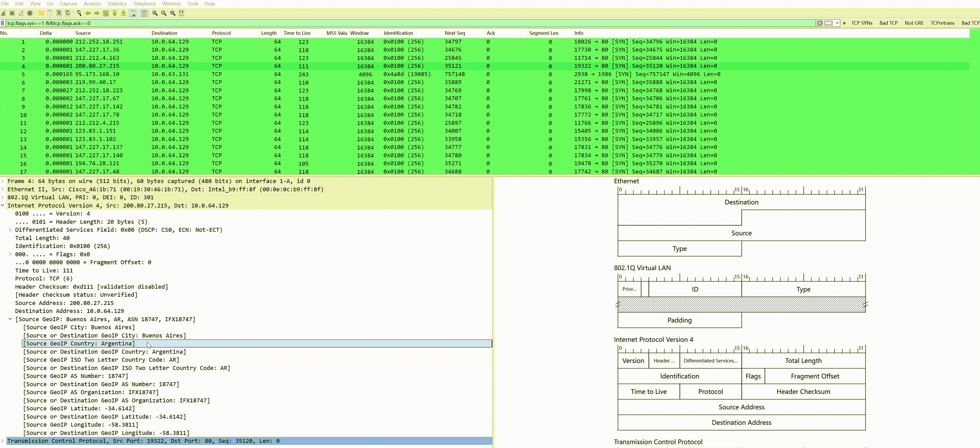Click Header Checksum field in packet diagram
The image size is (980, 448).
point(804,392)
